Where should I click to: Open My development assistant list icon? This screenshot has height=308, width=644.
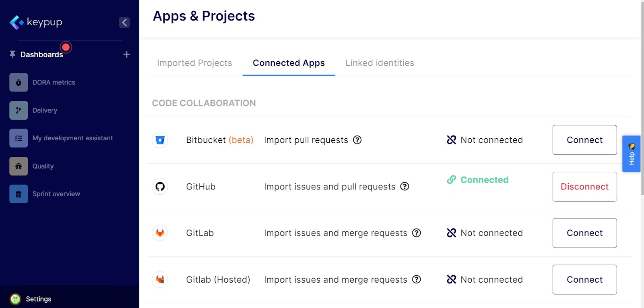(x=19, y=138)
